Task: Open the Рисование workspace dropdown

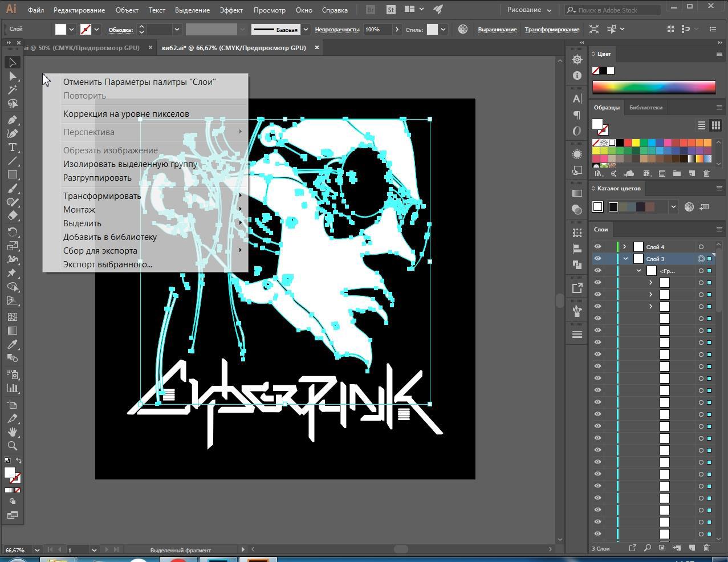Action: (529, 10)
